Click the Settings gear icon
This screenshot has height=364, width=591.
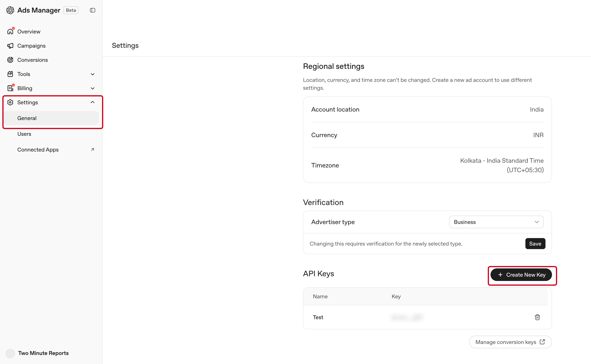coord(10,102)
